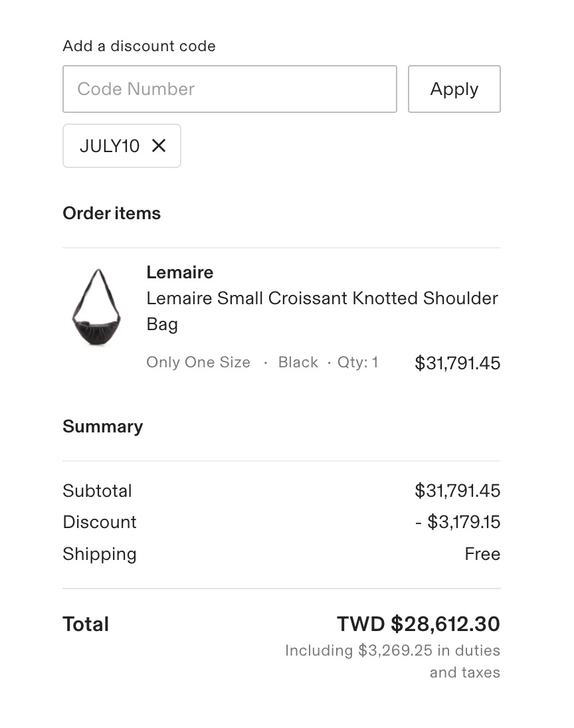Image resolution: width=574 pixels, height=728 pixels.
Task: Open the Lemaire brand name link
Action: pos(180,272)
